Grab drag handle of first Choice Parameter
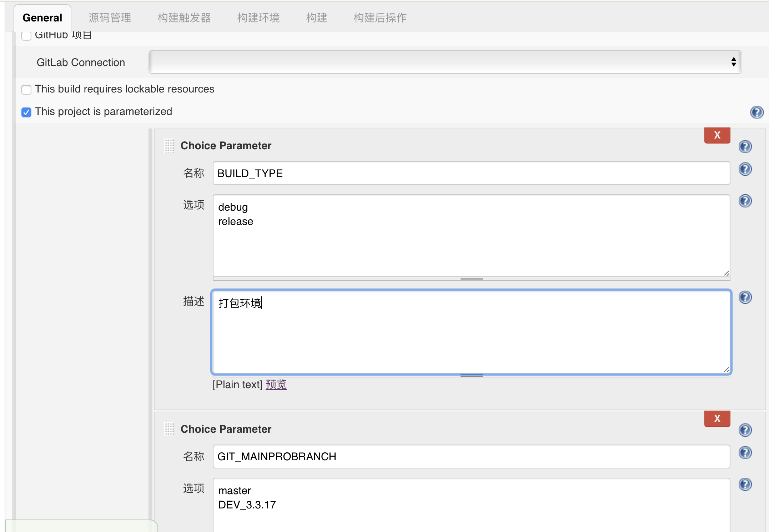Screen dimensions: 769x532 (x=169, y=146)
